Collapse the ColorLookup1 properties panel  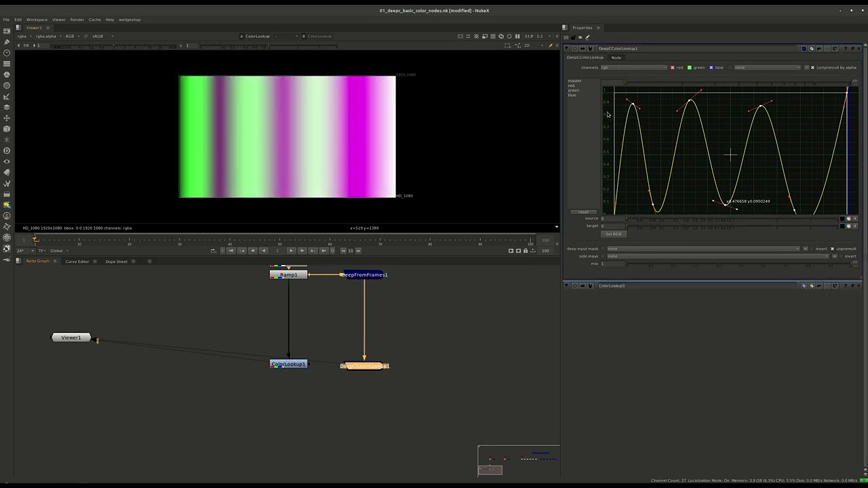pyautogui.click(x=567, y=286)
